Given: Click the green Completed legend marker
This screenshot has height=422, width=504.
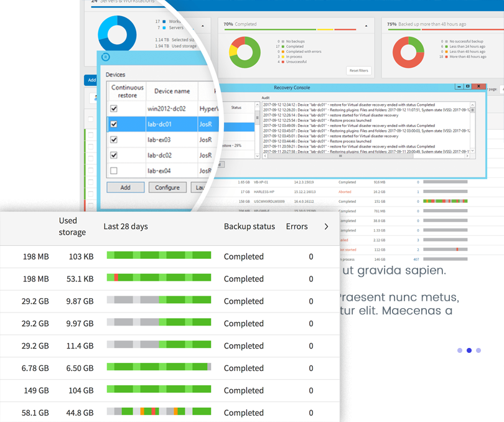Looking at the screenshot, I should click(x=283, y=45).
